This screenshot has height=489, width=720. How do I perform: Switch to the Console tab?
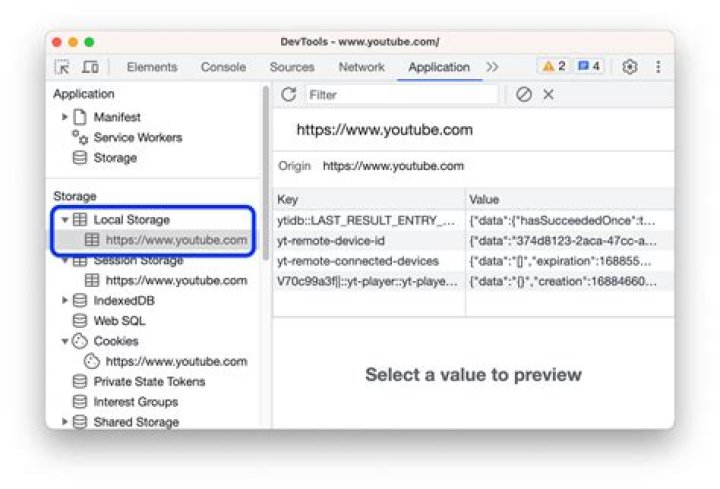coord(223,67)
